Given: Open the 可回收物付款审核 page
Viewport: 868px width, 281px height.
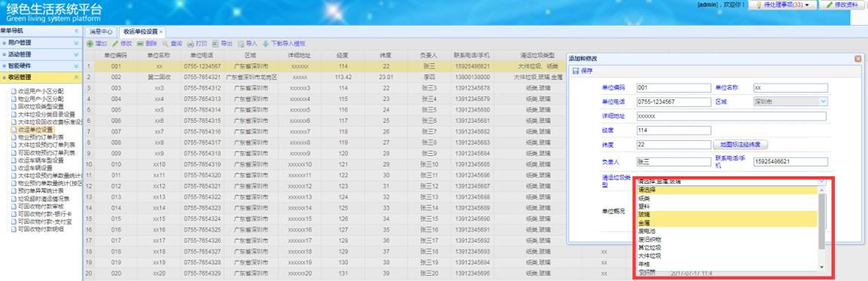Looking at the screenshot, I should tap(40, 206).
